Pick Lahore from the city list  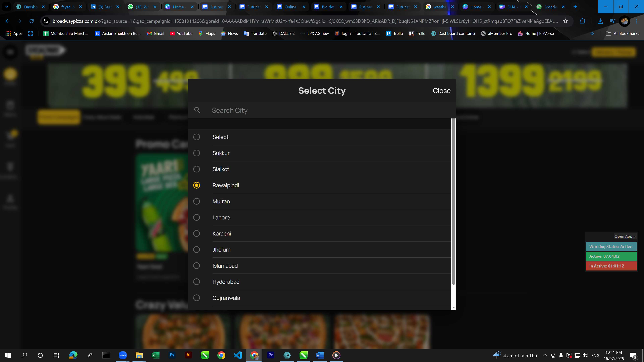click(221, 217)
